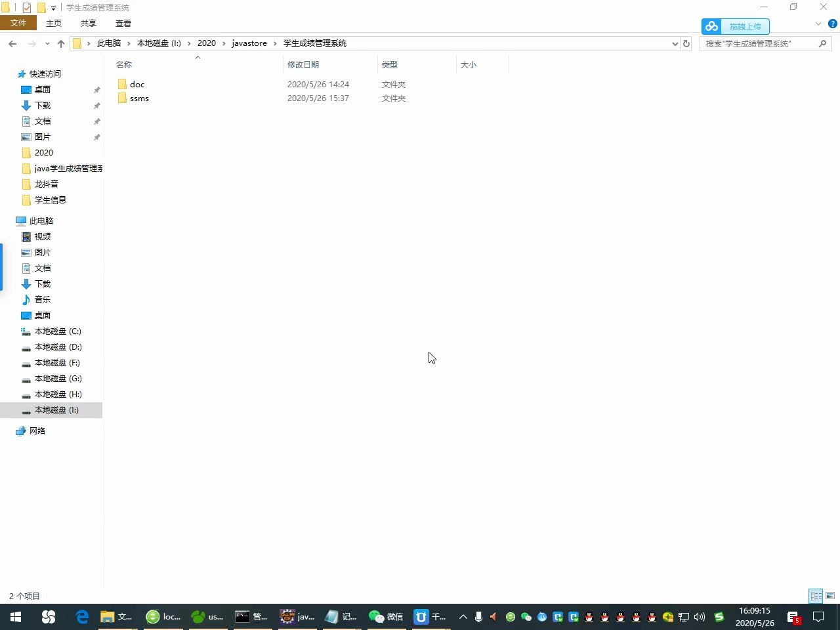The image size is (840, 630).
Task: Click javastore in the address path
Action: [x=249, y=43]
